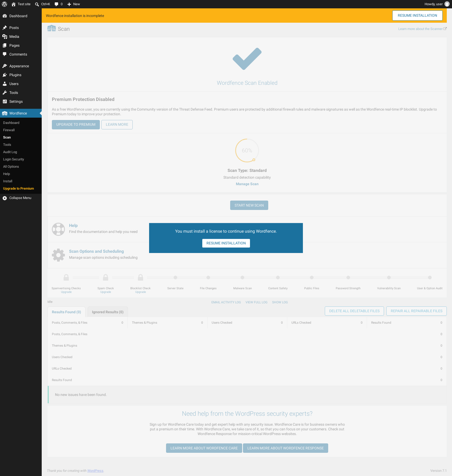This screenshot has width=452, height=476.
Task: Switch to the Ignored Results (0) tab
Action: (x=108, y=312)
